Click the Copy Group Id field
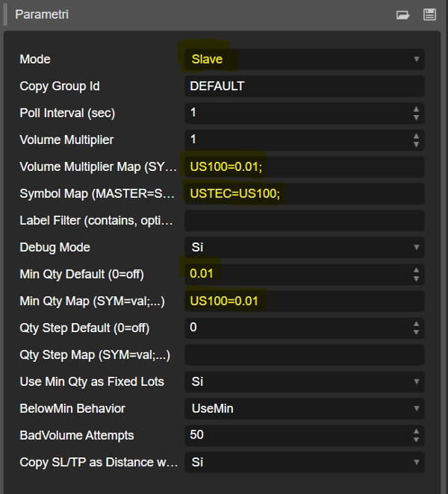The height and width of the screenshot is (494, 448). point(304,87)
